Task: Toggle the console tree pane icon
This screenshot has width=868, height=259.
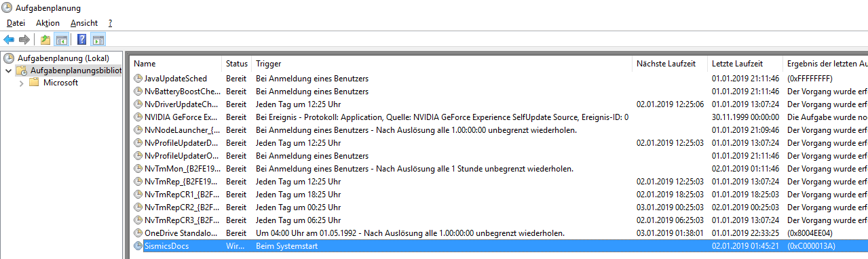Action: [61, 39]
